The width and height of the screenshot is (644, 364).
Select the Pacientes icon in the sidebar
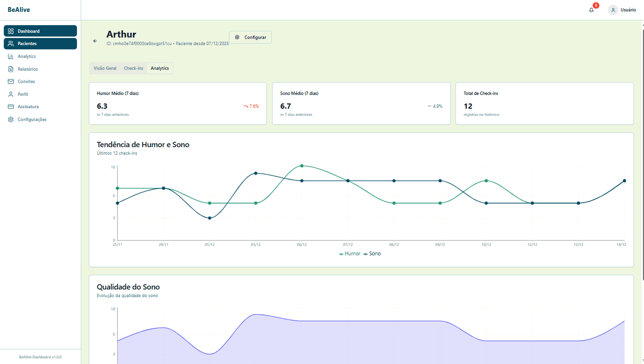pyautogui.click(x=10, y=43)
